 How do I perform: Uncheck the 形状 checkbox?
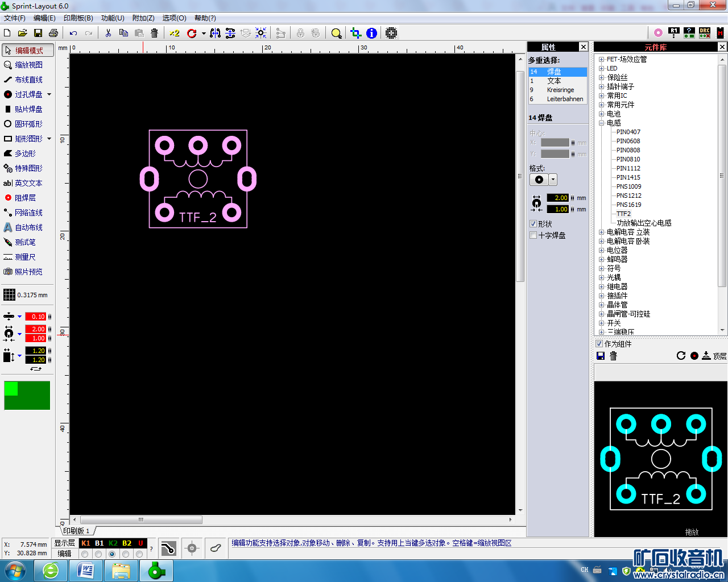point(533,224)
